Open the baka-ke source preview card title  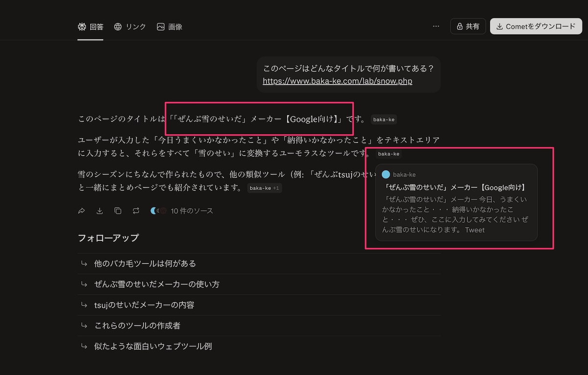point(455,187)
